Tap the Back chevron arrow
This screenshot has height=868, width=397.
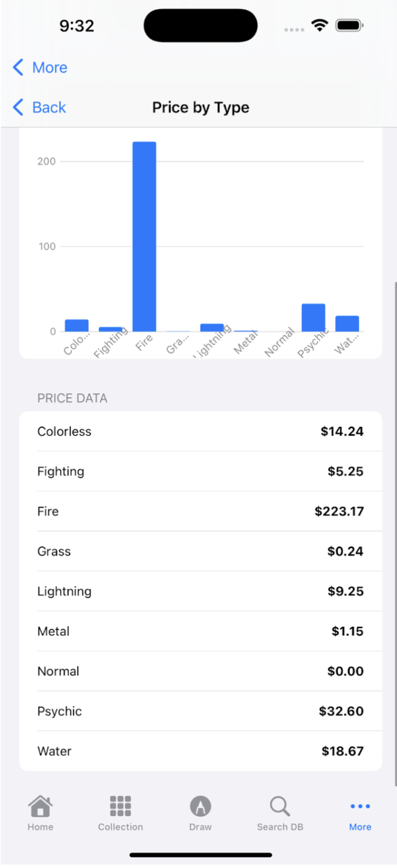click(x=18, y=108)
